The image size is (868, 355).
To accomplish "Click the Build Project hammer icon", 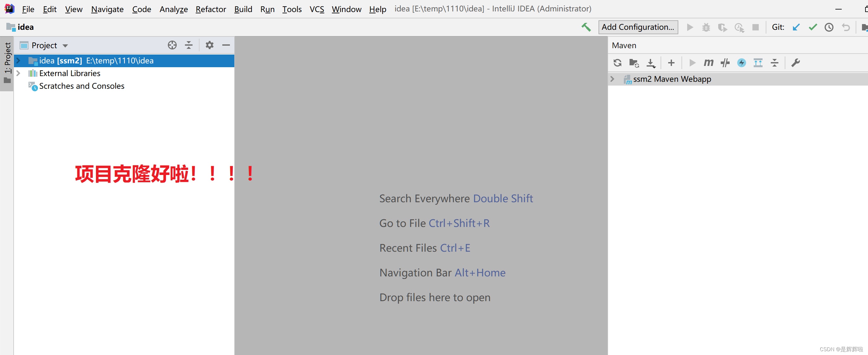I will (x=586, y=27).
